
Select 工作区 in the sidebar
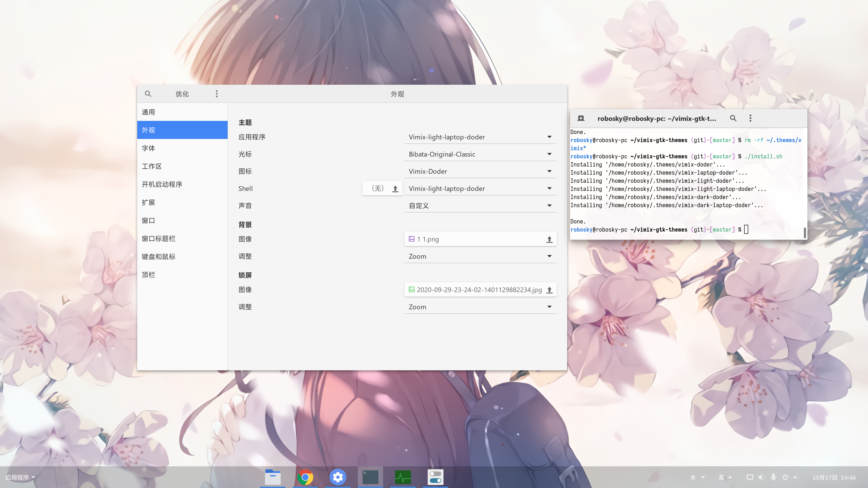[182, 166]
